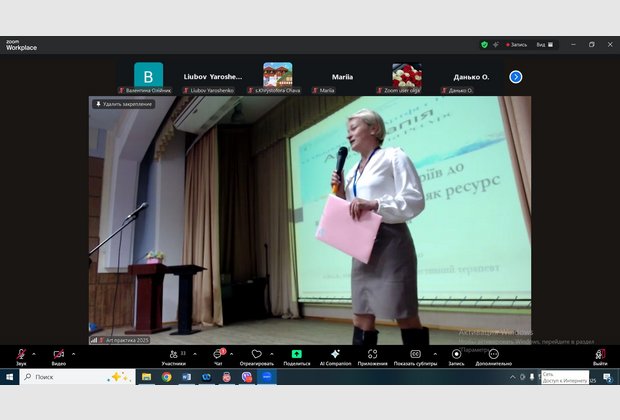Unmute audio with the Звук microphone icon
The width and height of the screenshot is (620, 420).
click(21, 356)
